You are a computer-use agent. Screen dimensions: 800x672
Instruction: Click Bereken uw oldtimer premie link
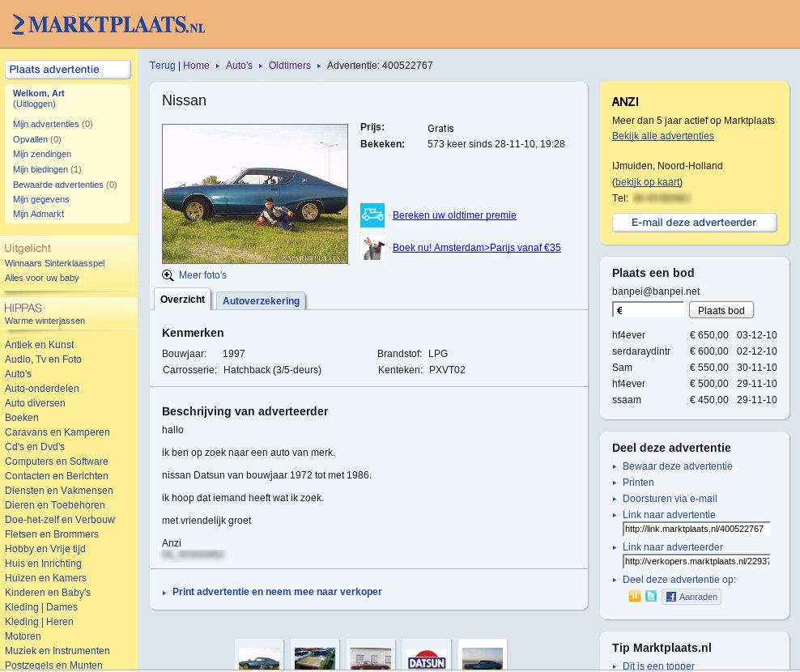point(454,215)
